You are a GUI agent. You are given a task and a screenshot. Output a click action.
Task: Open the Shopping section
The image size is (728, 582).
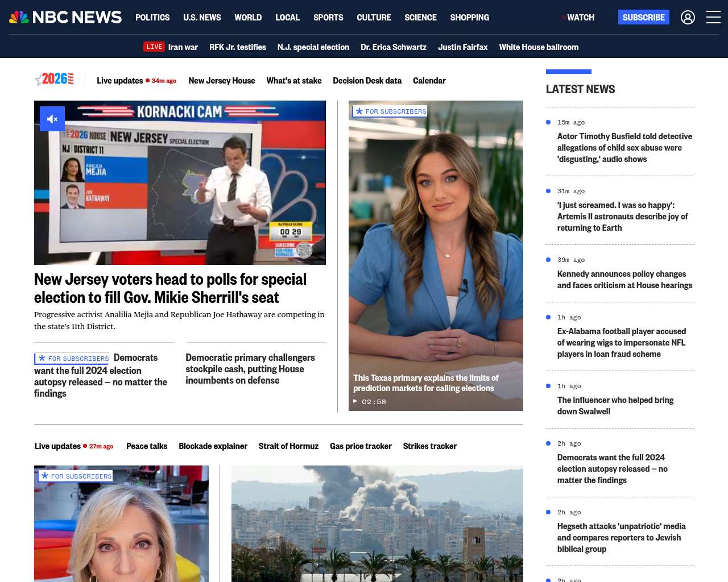(x=469, y=18)
